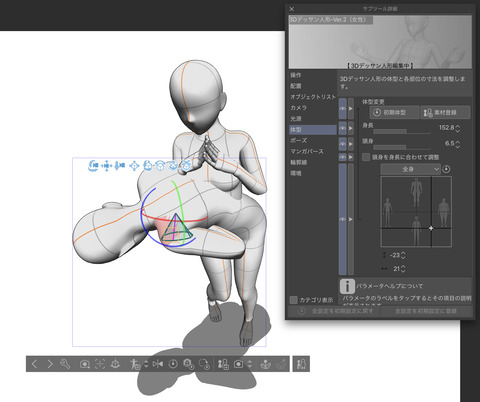Click the place model on ground icon
480x402 pixels.
[115, 364]
